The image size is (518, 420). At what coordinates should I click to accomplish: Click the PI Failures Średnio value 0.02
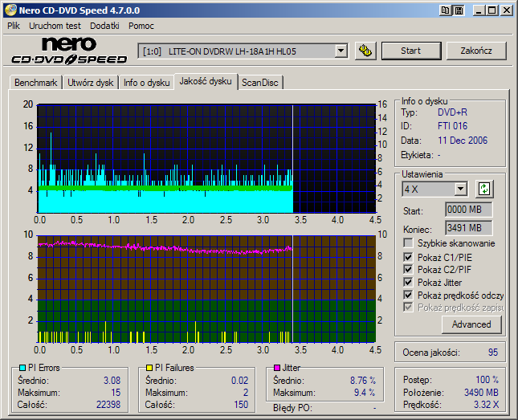click(x=239, y=381)
